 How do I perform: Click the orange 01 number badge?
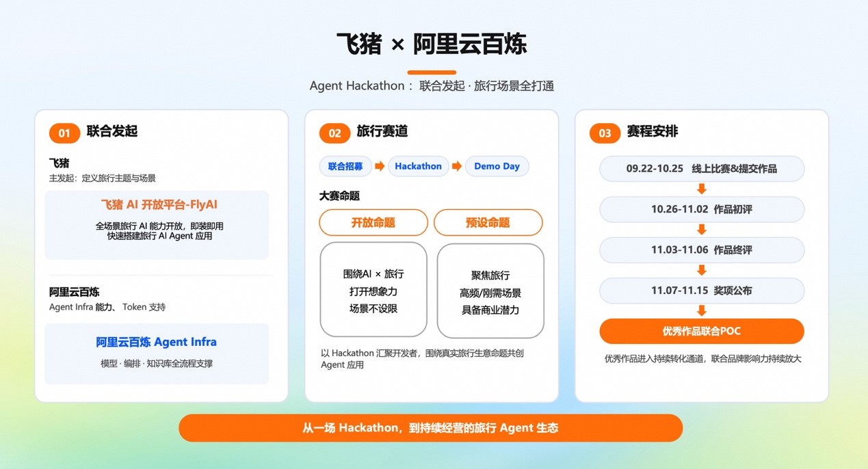[64, 133]
